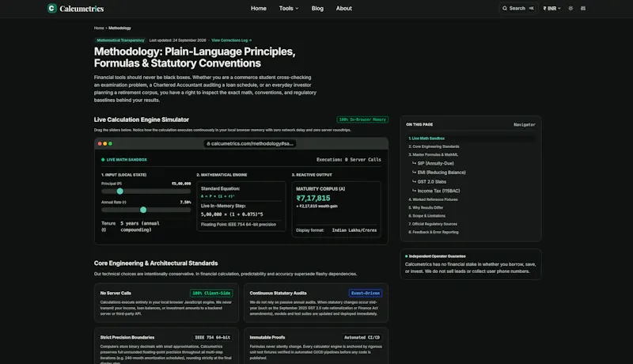Image resolution: width=633 pixels, height=364 pixels.
Task: Click the LIVE MATH SANDBOX label
Action: pos(127,160)
